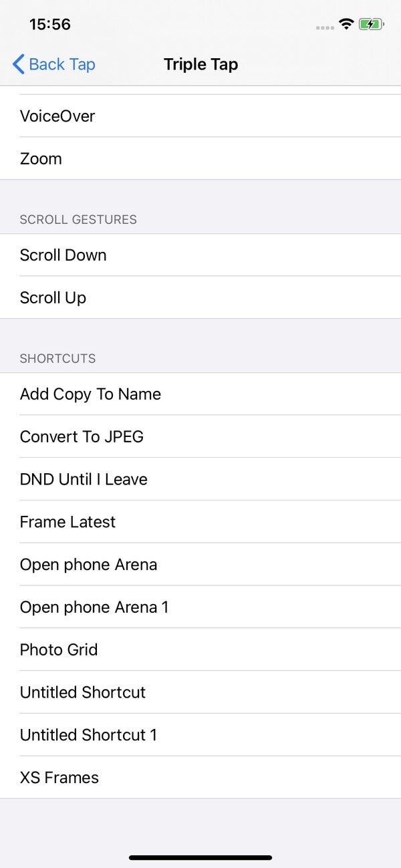Tap the status bar clock
This screenshot has width=401, height=868.
pos(50,25)
